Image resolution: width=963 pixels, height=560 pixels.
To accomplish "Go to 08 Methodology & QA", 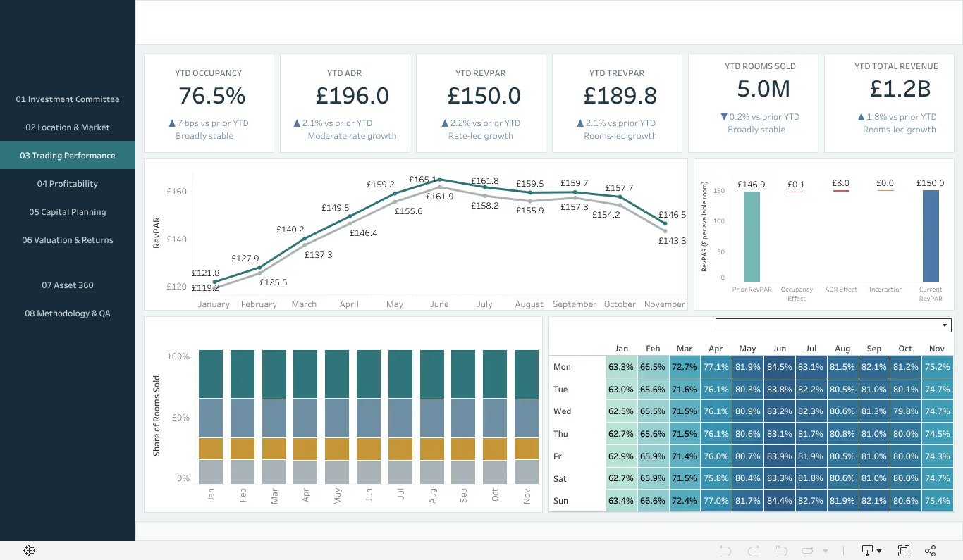I will click(68, 313).
